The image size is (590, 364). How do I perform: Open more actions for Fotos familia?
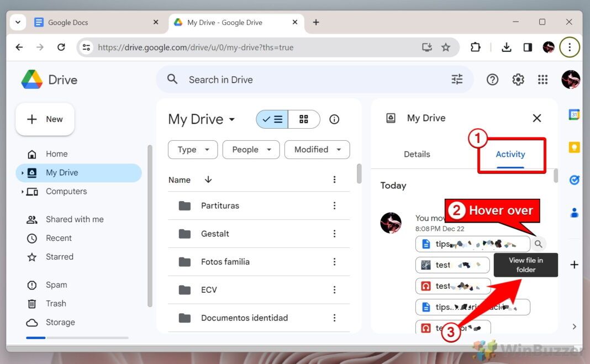[x=334, y=262]
